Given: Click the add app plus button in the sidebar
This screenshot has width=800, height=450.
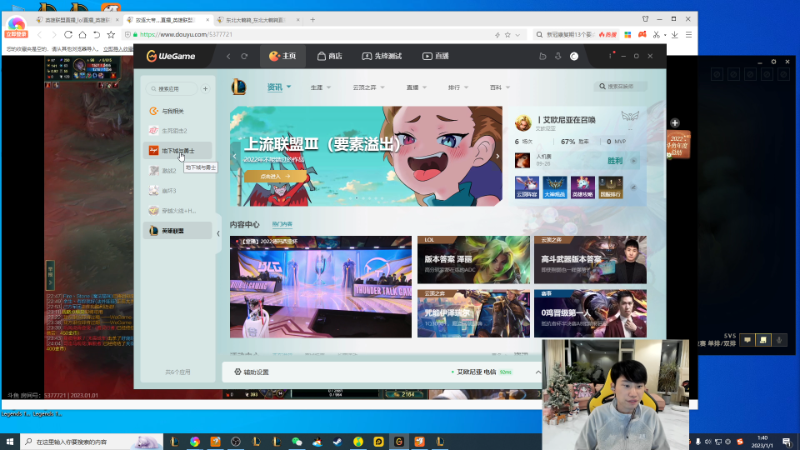Looking at the screenshot, I should pyautogui.click(x=205, y=89).
